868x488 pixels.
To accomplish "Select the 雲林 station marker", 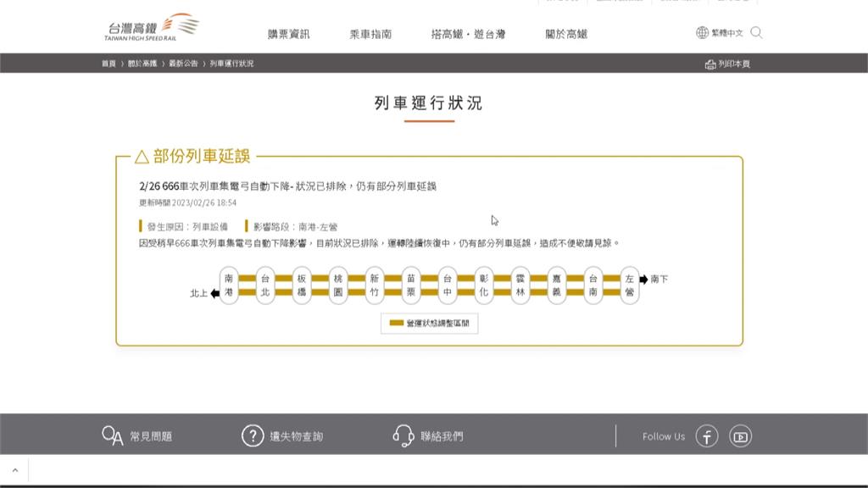I will coord(520,286).
